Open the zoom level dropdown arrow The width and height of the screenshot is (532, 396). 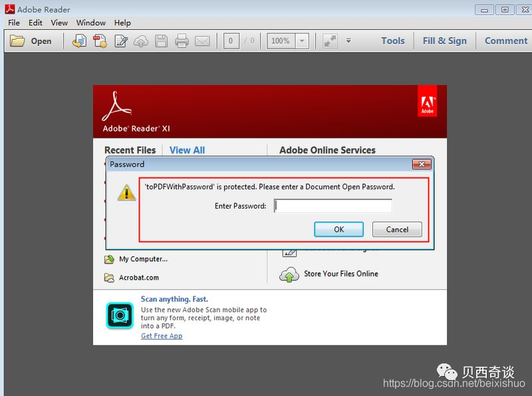(x=302, y=41)
